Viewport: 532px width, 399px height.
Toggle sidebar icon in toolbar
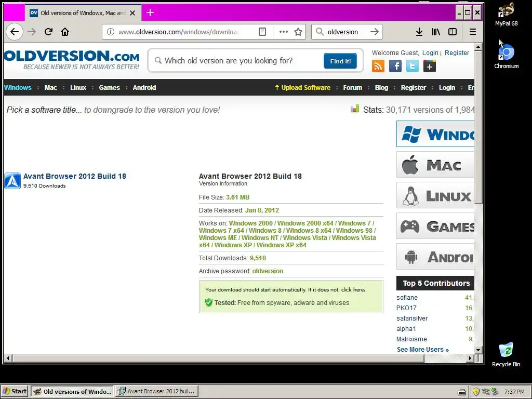coord(453,32)
